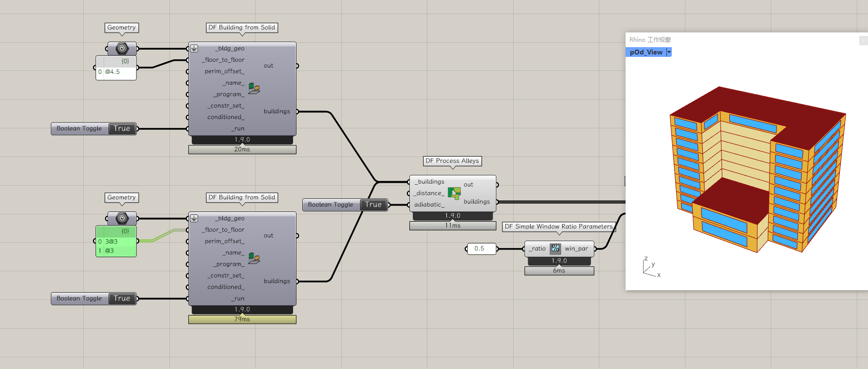Image resolution: width=868 pixels, height=369 pixels.
Task: Toggle the adiabatic Boolean Toggle value
Action: pos(373,205)
